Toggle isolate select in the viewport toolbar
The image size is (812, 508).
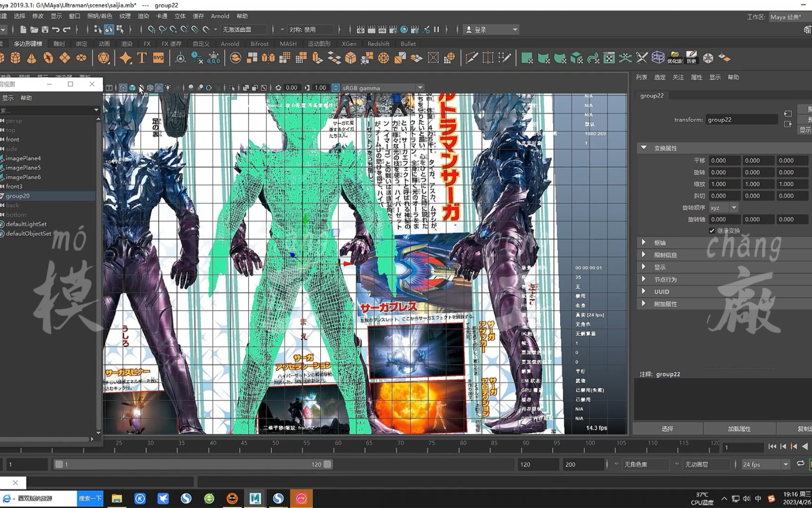point(231,88)
